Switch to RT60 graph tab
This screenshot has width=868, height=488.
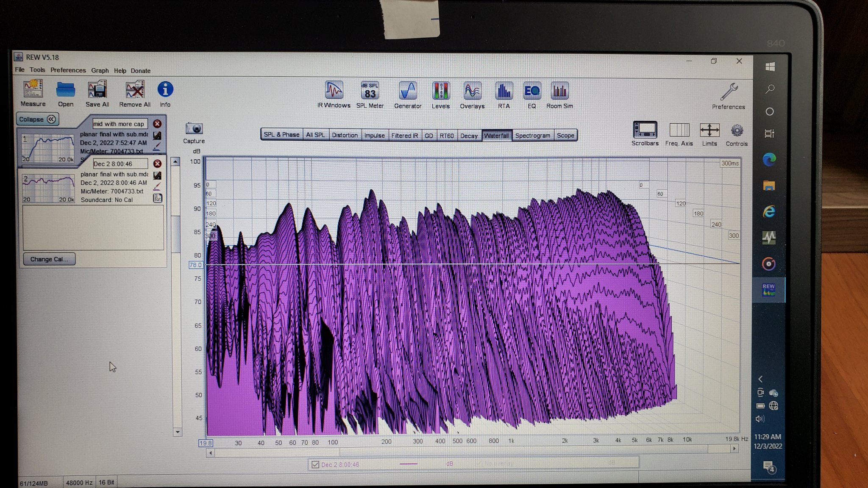(x=446, y=136)
